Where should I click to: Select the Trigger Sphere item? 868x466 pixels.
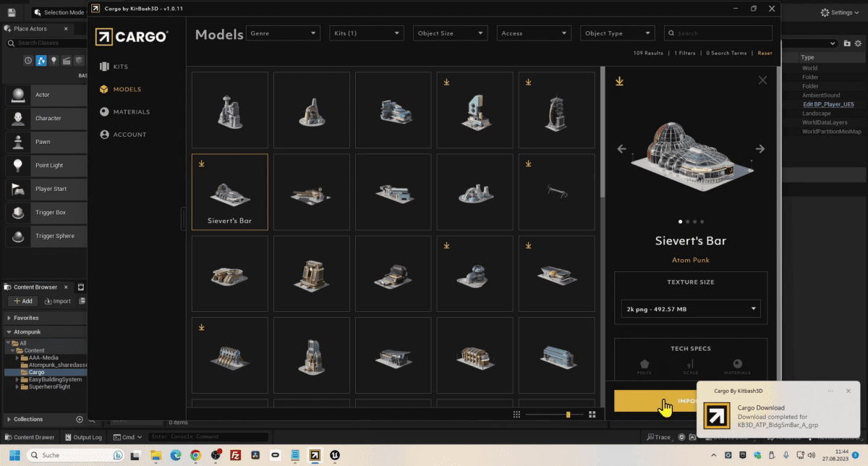[x=46, y=236]
